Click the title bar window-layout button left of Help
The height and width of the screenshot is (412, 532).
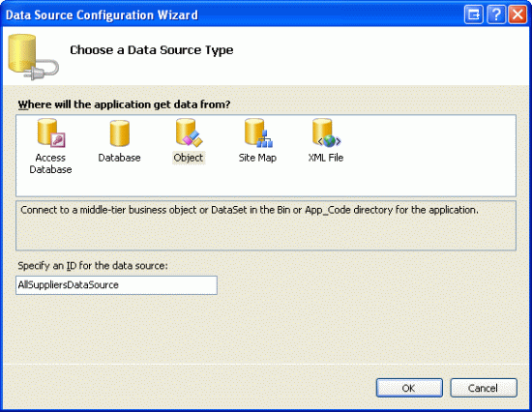(x=473, y=15)
